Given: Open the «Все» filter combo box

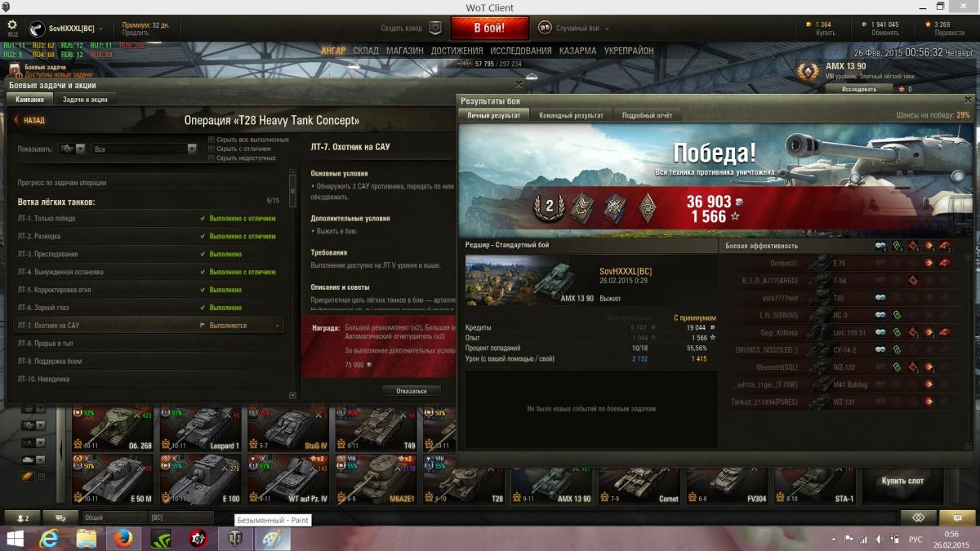Looking at the screenshot, I should pyautogui.click(x=145, y=149).
